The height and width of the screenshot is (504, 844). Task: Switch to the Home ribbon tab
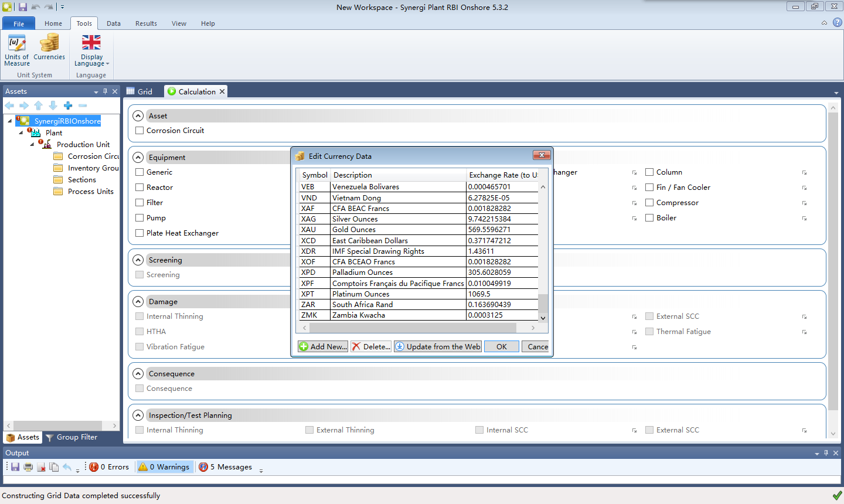pos(53,23)
